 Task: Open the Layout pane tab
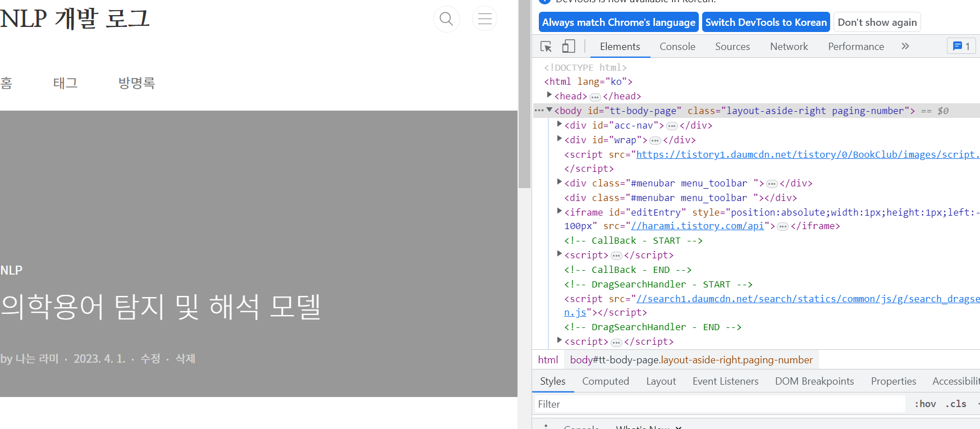[661, 381]
